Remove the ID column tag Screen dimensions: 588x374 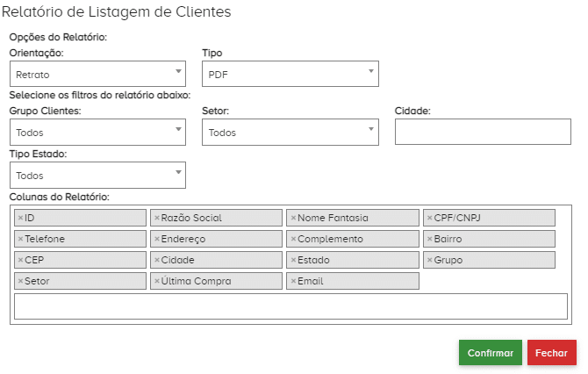click(20, 218)
